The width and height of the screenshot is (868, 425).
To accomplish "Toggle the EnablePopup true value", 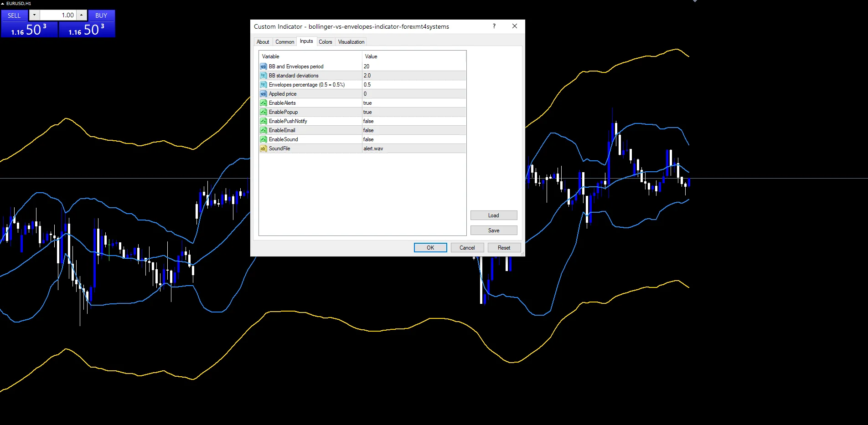I will tap(414, 112).
